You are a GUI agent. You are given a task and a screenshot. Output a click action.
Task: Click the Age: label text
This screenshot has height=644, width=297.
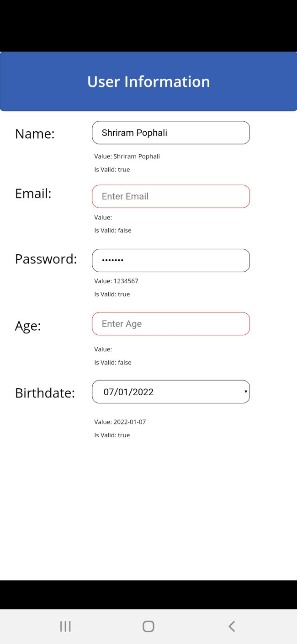27,325
